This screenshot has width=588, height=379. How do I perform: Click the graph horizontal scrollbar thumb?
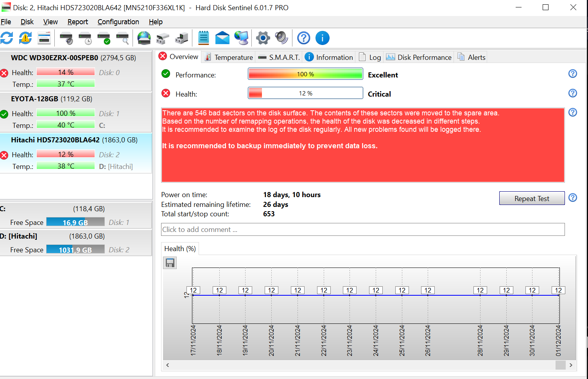(x=561, y=365)
